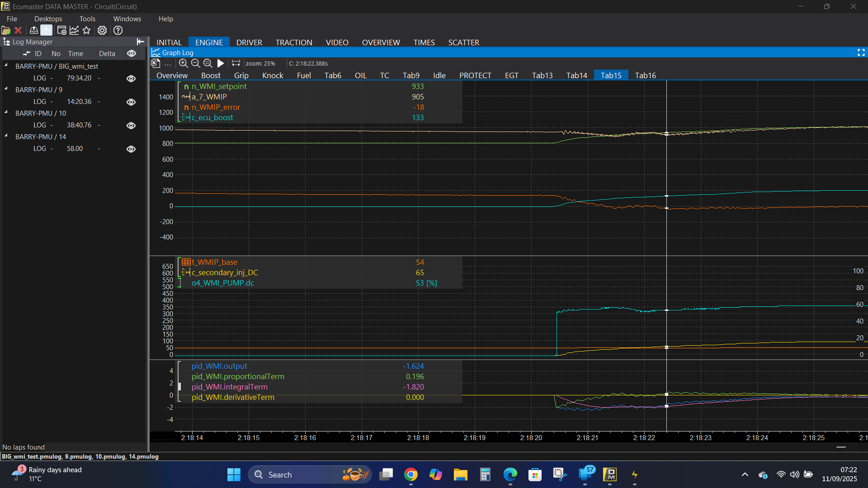This screenshot has height=488, width=868.
Task: Maximize the Graph Log panel
Action: 861,52
